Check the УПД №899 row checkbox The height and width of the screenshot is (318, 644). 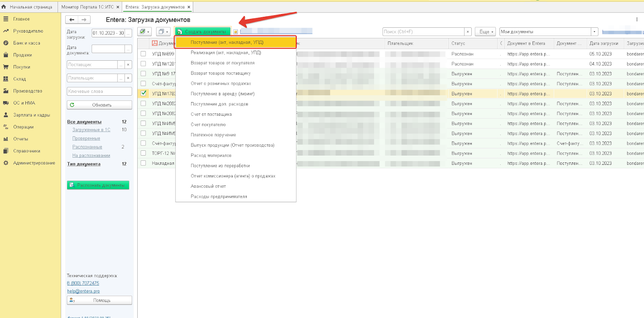point(143,53)
